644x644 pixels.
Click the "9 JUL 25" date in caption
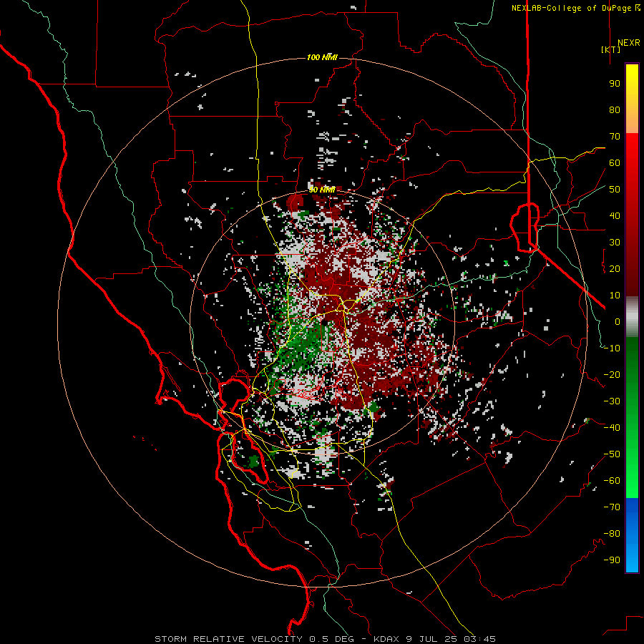click(x=431, y=639)
